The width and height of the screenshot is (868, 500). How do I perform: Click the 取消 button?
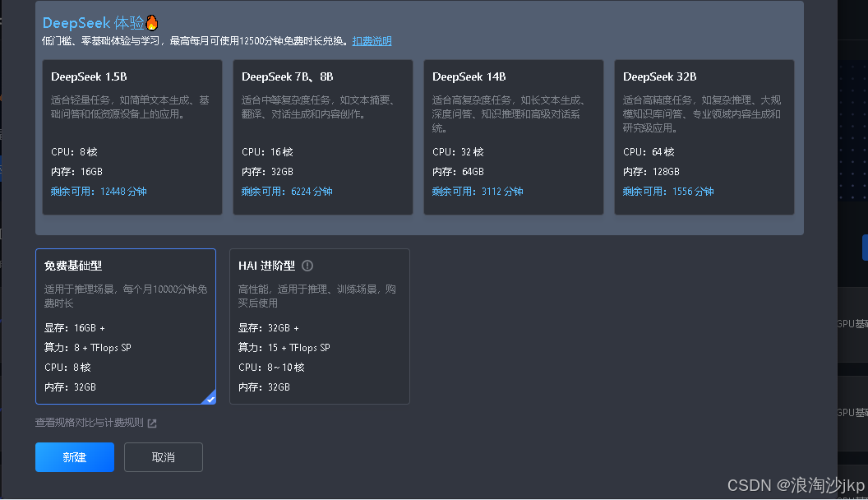pyautogui.click(x=164, y=457)
